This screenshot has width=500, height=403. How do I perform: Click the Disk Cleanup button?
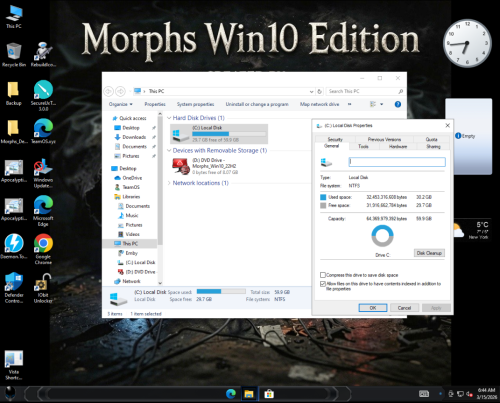pos(429,253)
